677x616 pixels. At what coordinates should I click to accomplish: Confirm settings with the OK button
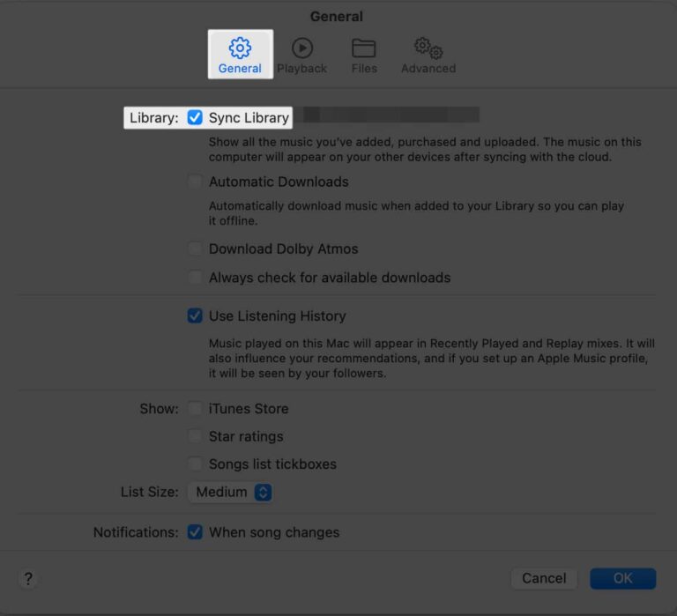(x=622, y=578)
